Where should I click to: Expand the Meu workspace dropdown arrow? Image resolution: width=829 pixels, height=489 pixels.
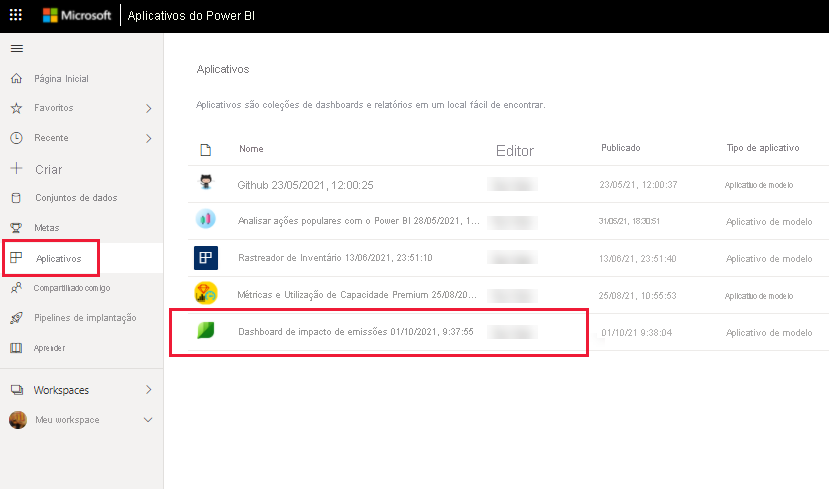(148, 420)
